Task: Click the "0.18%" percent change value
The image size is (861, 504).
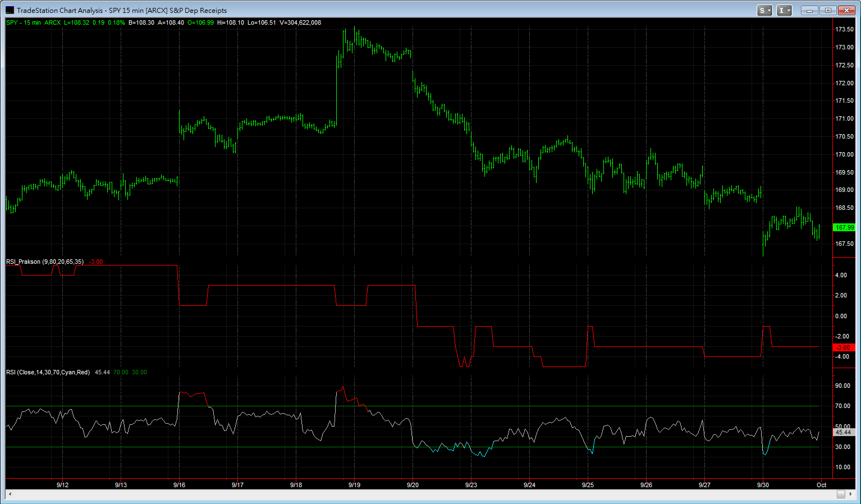Action: pyautogui.click(x=116, y=23)
